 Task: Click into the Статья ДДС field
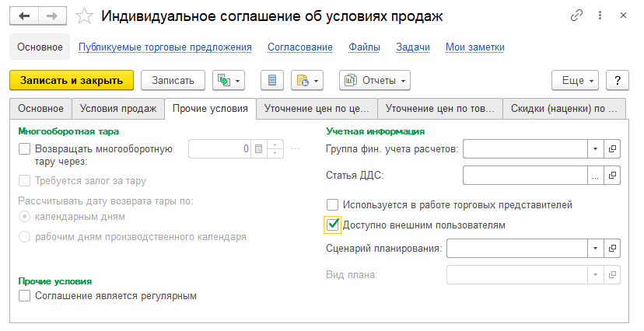tap(526, 176)
